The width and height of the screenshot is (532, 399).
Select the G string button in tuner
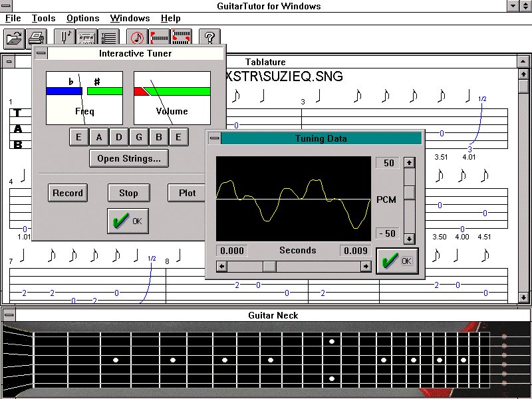tap(139, 137)
